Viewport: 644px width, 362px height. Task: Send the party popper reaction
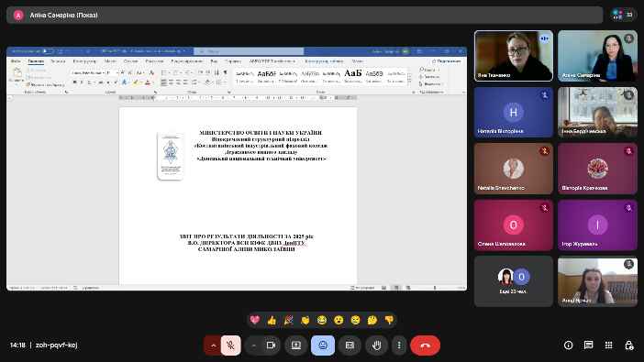[x=288, y=320]
